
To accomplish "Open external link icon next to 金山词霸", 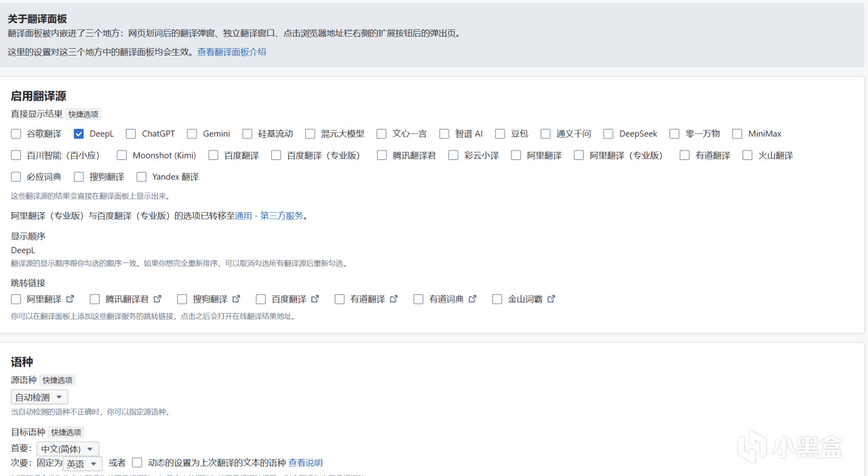I will pyautogui.click(x=551, y=299).
